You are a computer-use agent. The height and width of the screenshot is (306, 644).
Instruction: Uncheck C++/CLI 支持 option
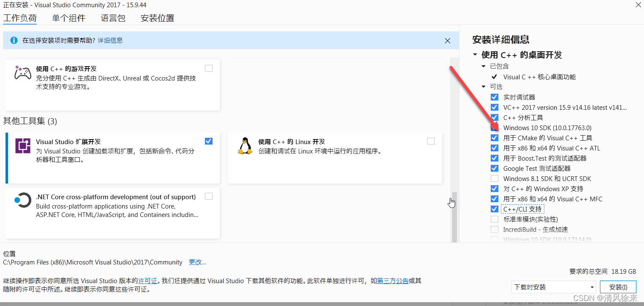495,209
